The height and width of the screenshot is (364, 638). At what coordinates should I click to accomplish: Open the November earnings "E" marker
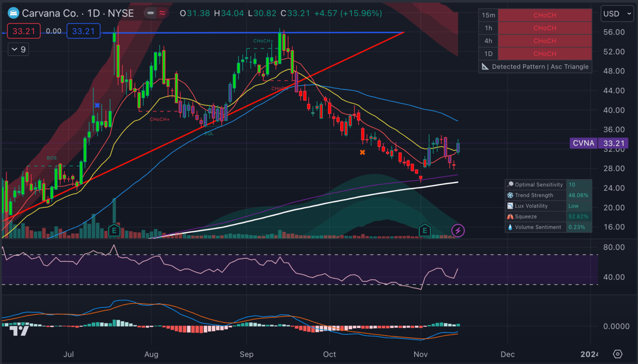pyautogui.click(x=425, y=230)
